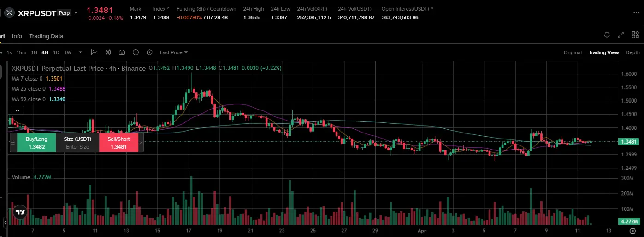Click the XRP coin logo icon

tap(9, 13)
